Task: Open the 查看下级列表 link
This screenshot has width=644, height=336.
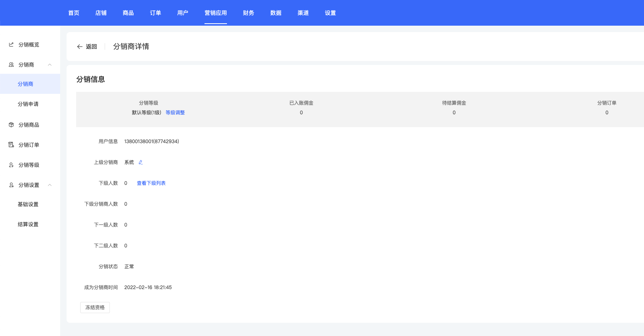Action: [151, 183]
